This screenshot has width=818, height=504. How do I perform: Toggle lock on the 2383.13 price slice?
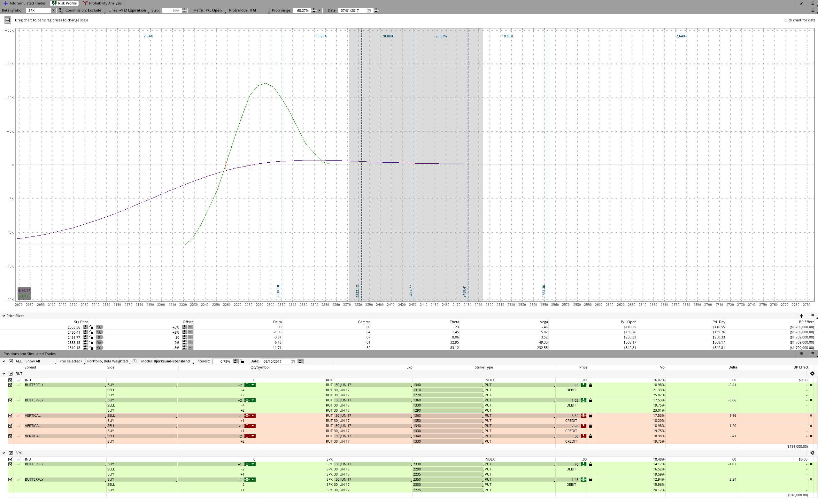[92, 343]
